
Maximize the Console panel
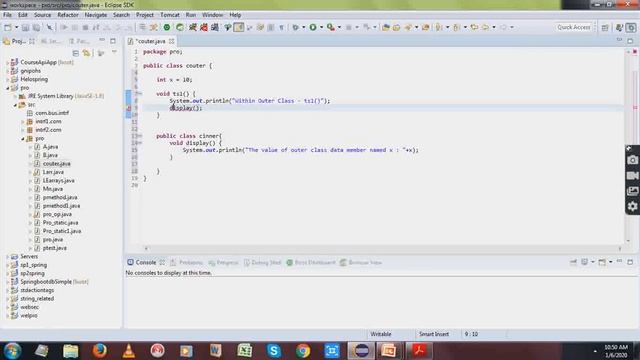[x=630, y=262]
